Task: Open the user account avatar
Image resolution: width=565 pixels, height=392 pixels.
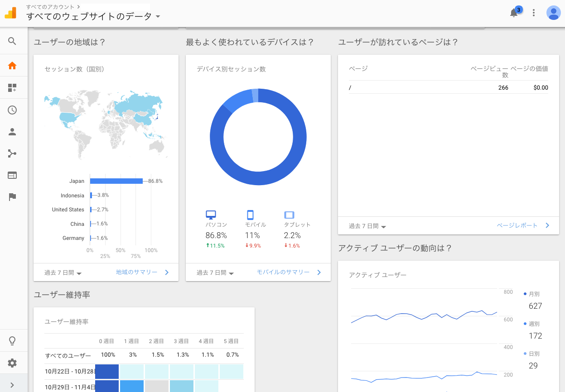Action: coord(554,13)
